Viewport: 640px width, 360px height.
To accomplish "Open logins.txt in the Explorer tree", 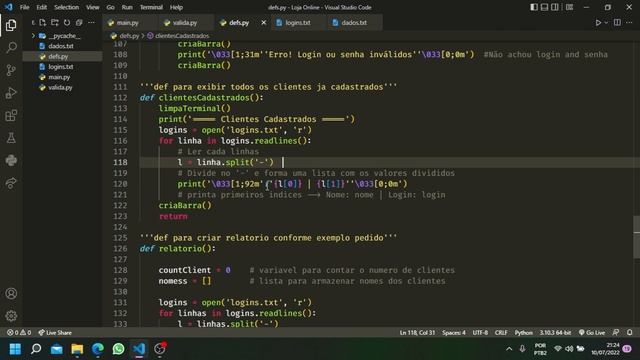I will [x=62, y=67].
